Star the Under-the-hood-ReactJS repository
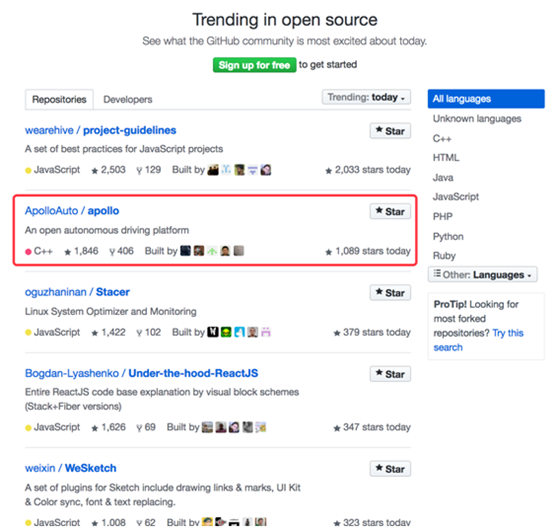 (x=390, y=374)
